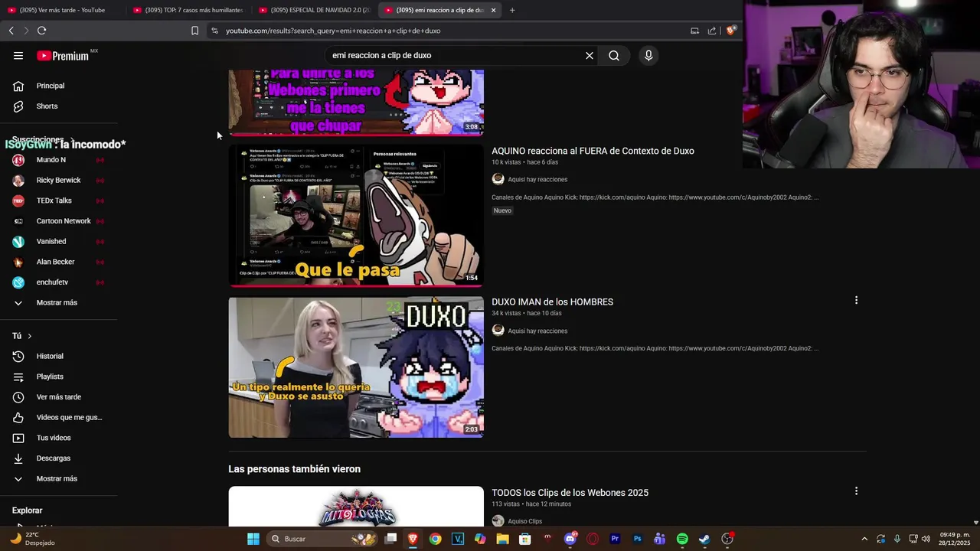Open AQUINO reacciona al FUERA de Contexto title
This screenshot has width=980, height=551.
[593, 151]
